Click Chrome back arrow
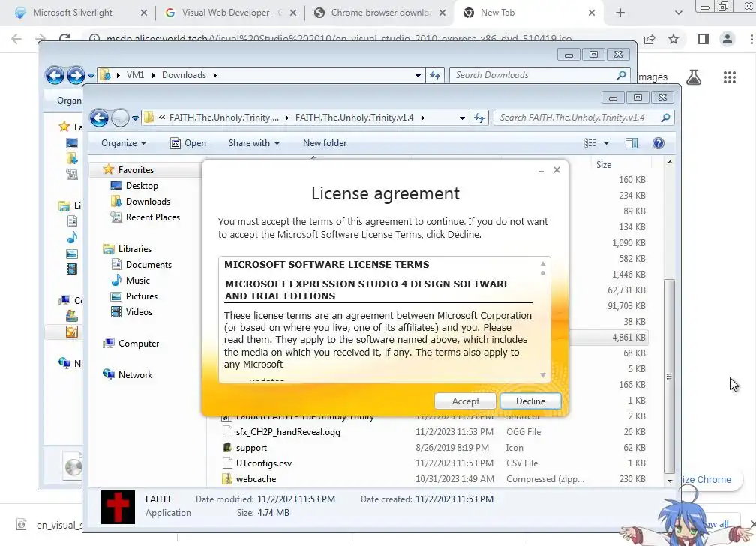The image size is (756, 546). (16, 39)
